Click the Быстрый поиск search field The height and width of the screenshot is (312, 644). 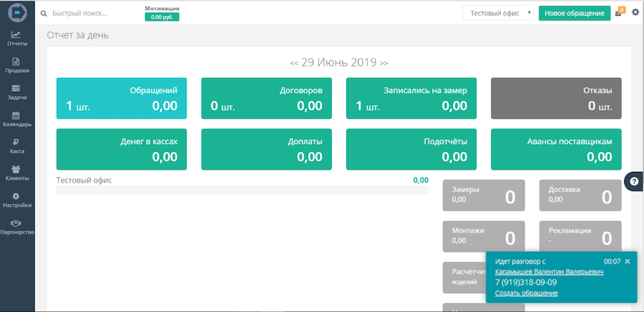point(91,14)
